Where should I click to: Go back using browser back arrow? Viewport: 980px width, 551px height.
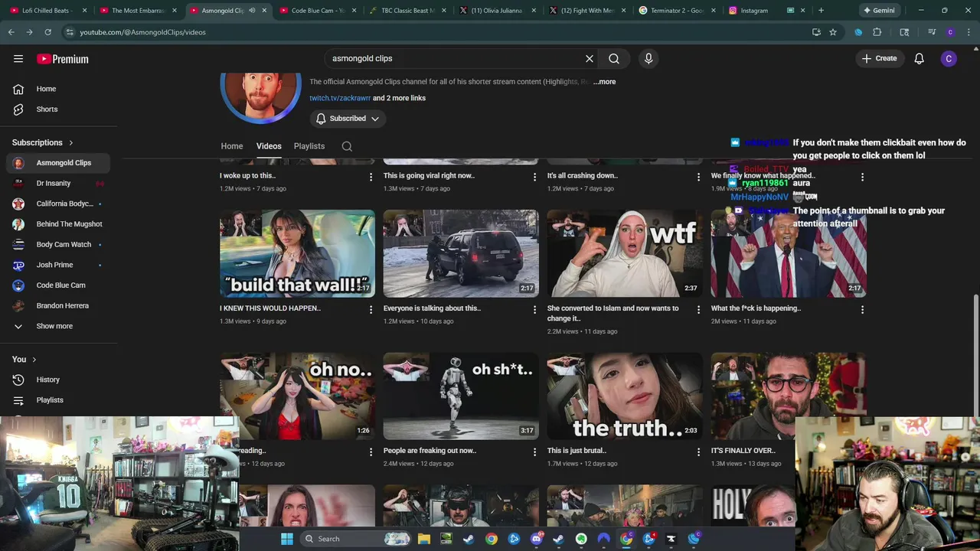[x=11, y=32]
